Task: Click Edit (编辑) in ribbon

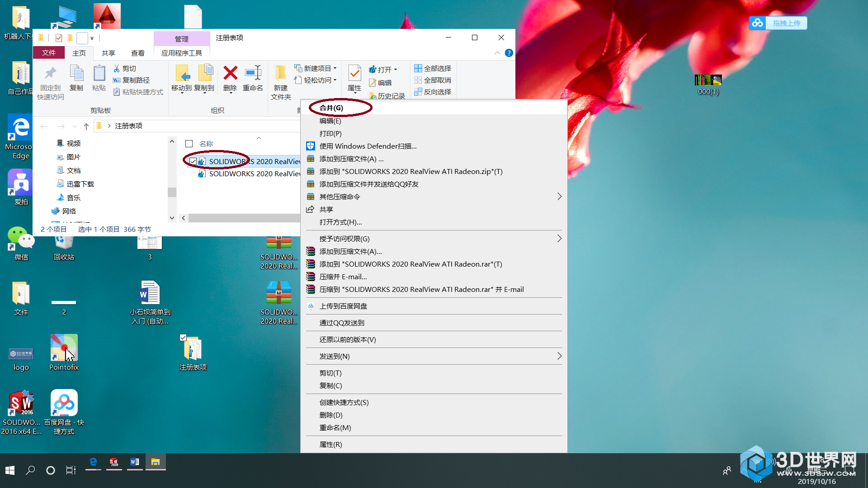Action: pos(380,83)
